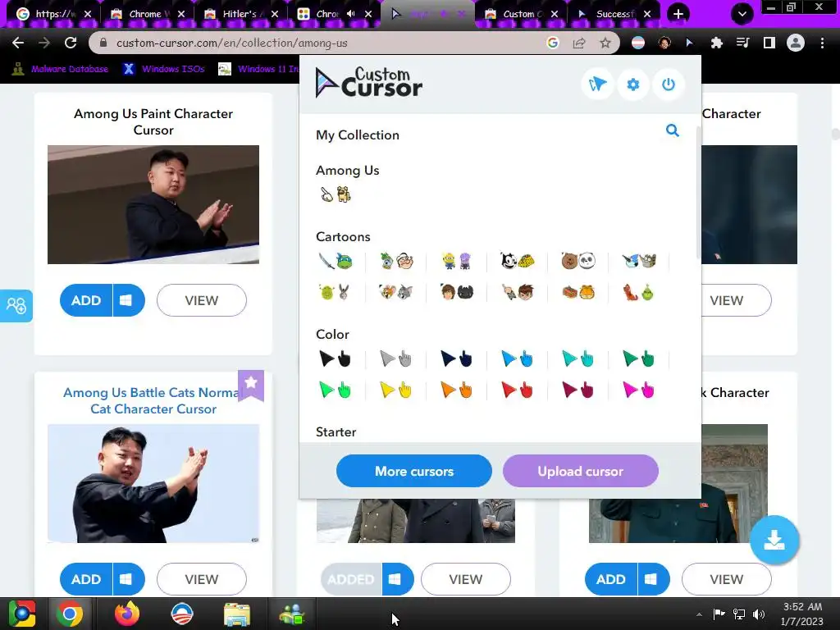This screenshot has height=630, width=840.
Task: Click the Upload cursor button
Action: [581, 472]
